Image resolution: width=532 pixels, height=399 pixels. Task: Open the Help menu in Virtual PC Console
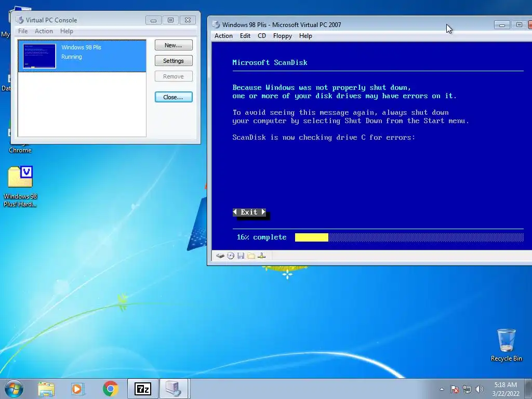pos(66,31)
